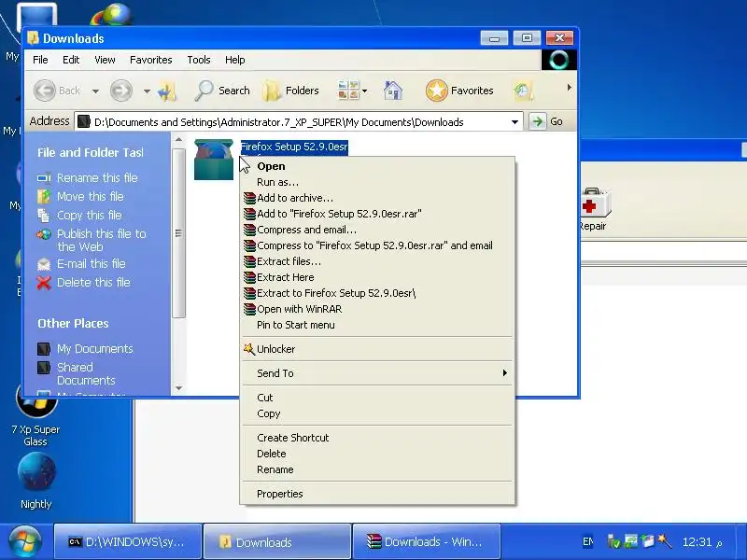
Task: Expand the Send To submenu
Action: pyautogui.click(x=377, y=373)
